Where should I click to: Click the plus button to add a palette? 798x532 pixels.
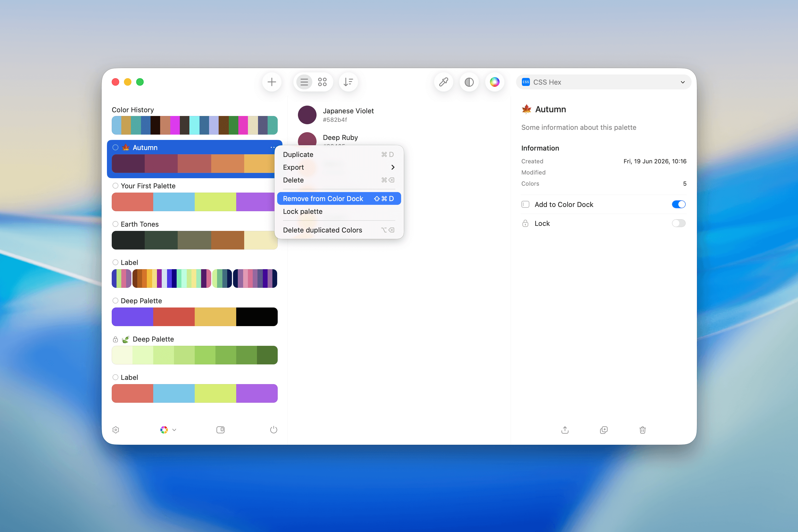[272, 82]
